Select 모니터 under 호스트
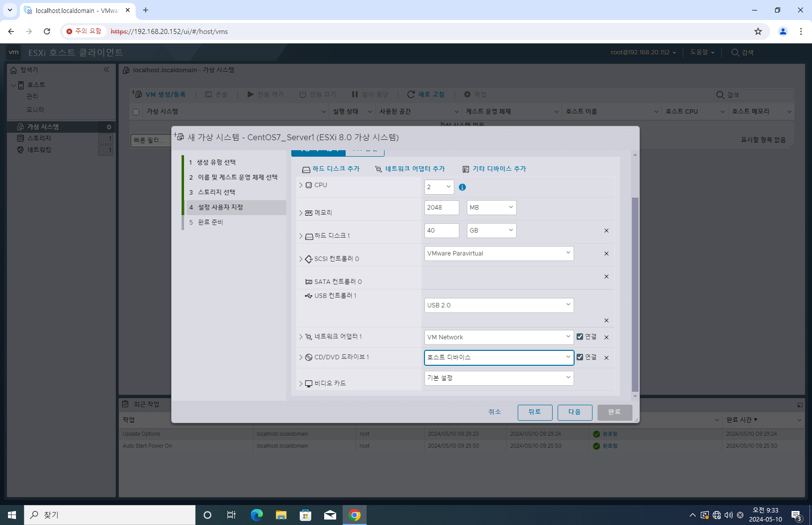This screenshot has height=525, width=812. [35, 110]
